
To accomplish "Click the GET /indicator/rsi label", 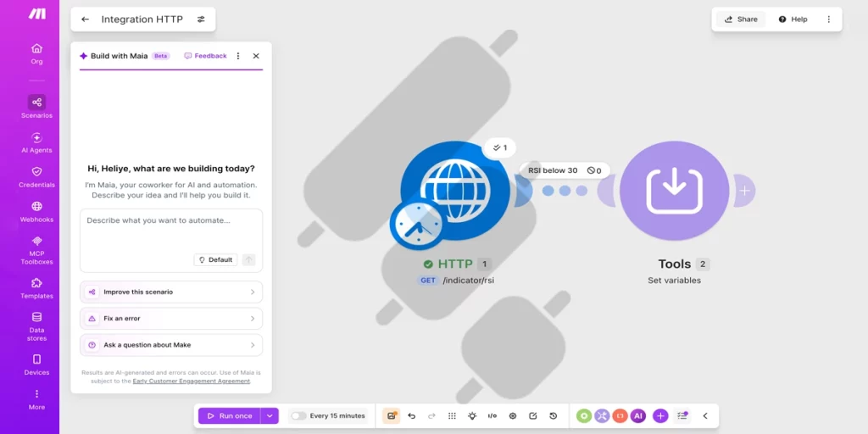I will [x=456, y=281].
